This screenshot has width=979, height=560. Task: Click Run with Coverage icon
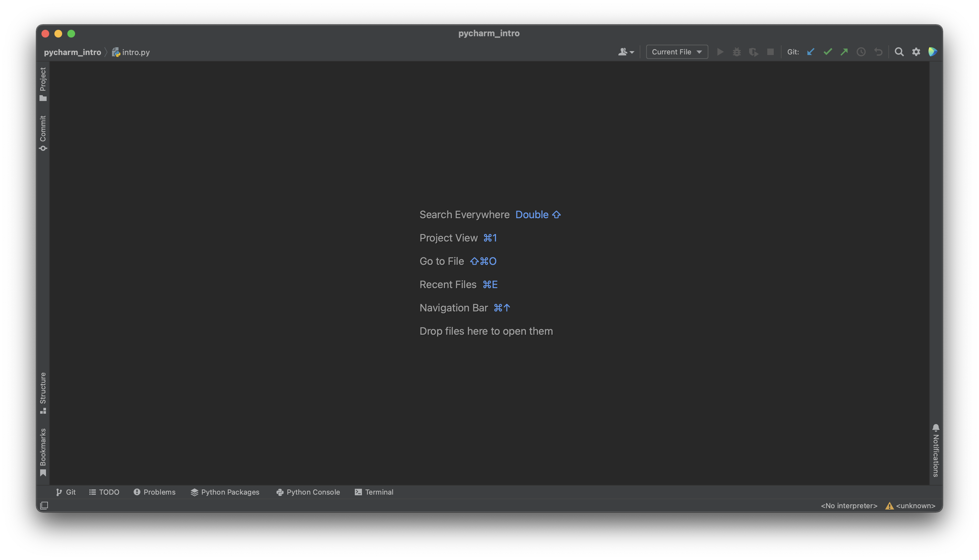point(754,51)
